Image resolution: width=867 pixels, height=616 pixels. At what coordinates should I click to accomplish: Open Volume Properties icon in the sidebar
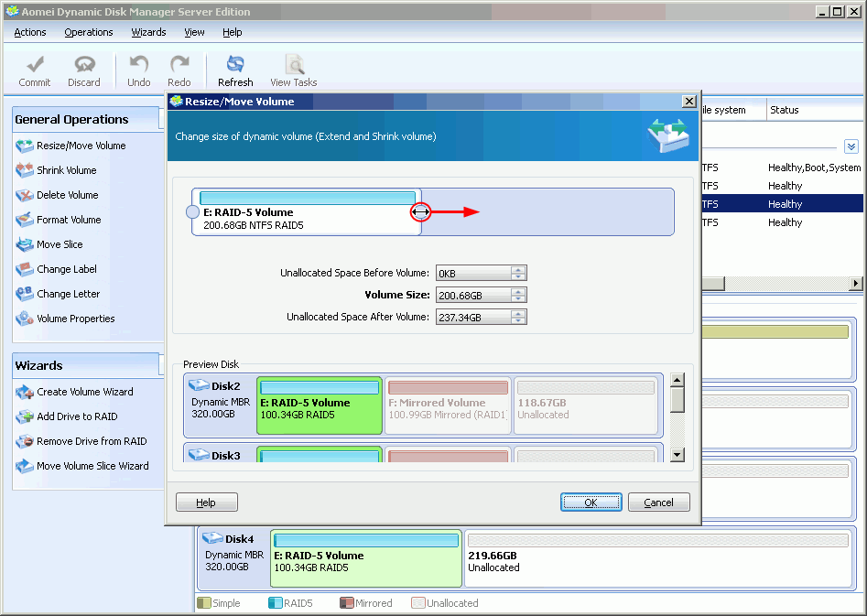[x=25, y=319]
